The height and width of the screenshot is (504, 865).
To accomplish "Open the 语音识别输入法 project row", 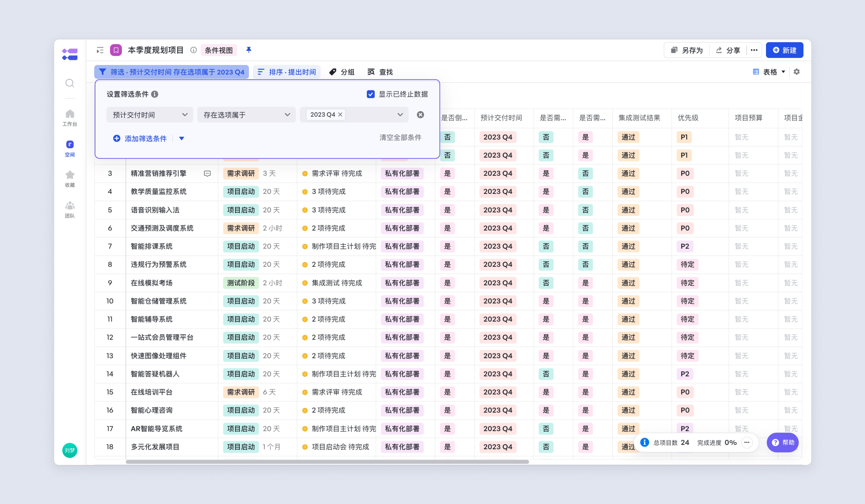I will pyautogui.click(x=155, y=210).
